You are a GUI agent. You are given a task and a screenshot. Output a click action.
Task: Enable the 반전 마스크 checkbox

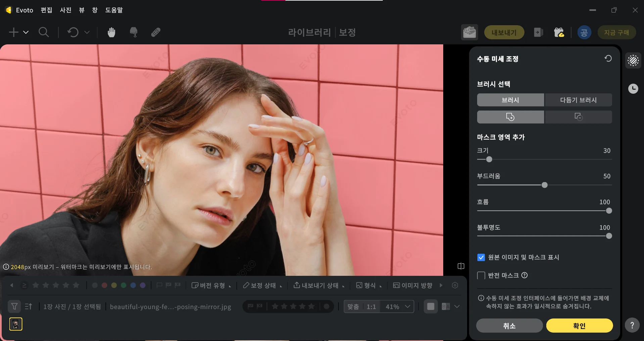(x=481, y=275)
